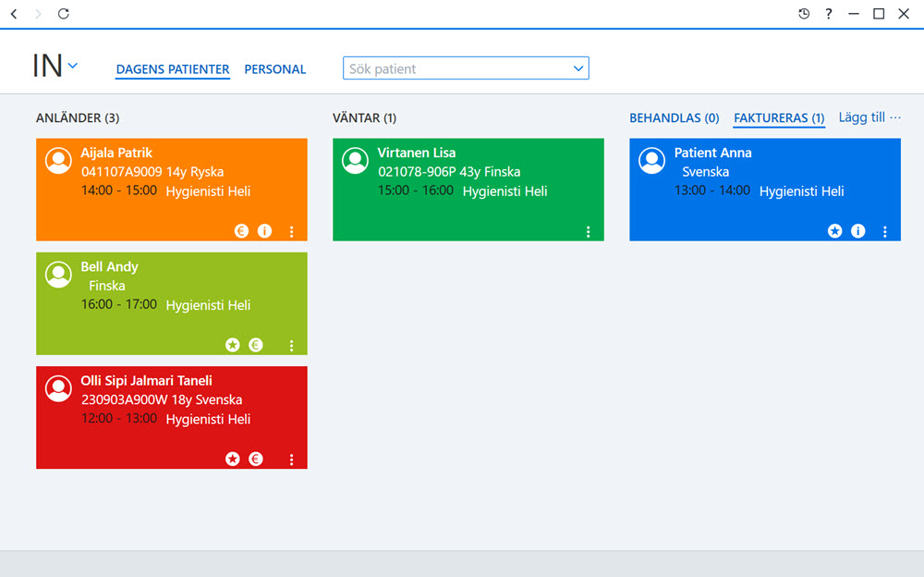Click star icon on Patient Anna card
The height and width of the screenshot is (577, 924).
834,230
